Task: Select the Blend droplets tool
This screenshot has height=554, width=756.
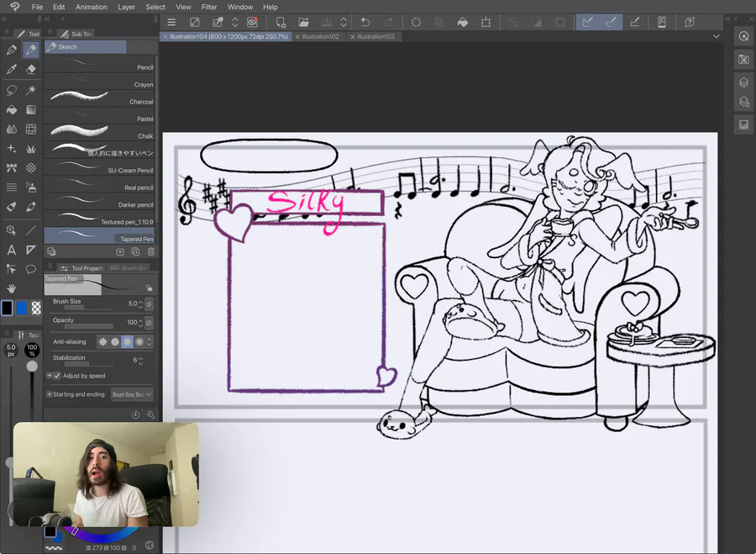Action: (x=12, y=129)
